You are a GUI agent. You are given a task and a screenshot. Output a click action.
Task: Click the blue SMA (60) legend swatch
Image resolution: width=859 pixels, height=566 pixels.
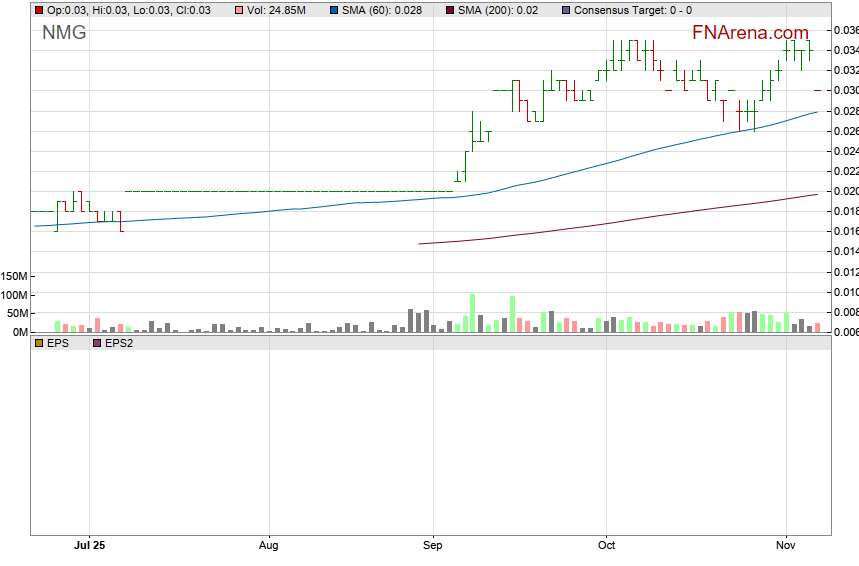[333, 10]
